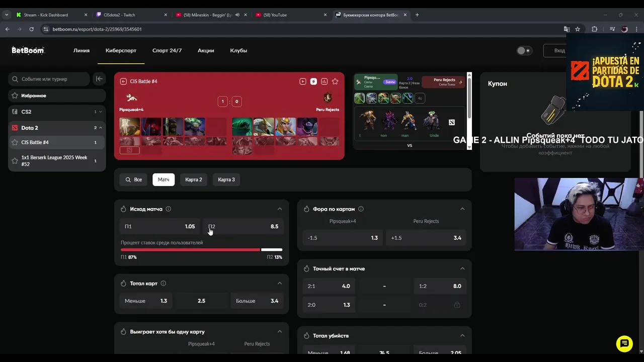Open the statistics bar chart icon
Screen dimensions: 644x362
(325, 81)
